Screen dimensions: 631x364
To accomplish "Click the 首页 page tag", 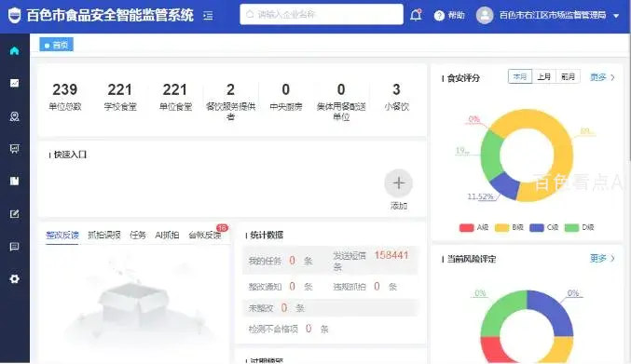I will point(56,45).
